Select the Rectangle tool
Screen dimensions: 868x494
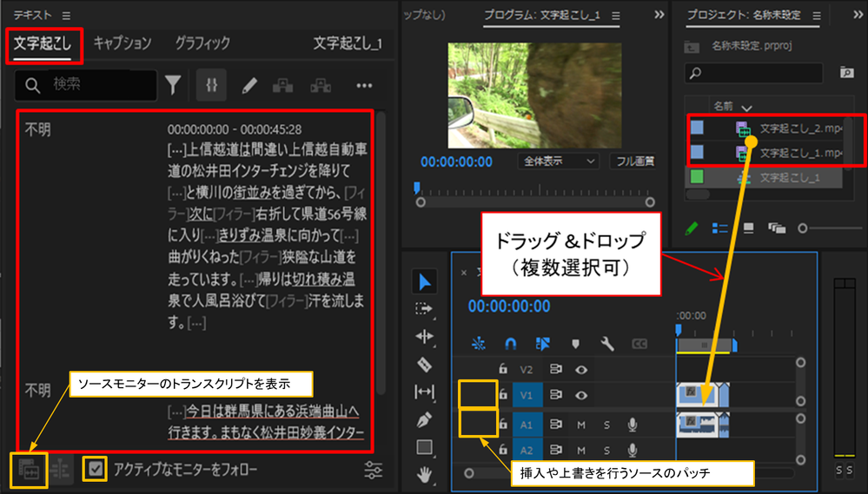pyautogui.click(x=425, y=447)
